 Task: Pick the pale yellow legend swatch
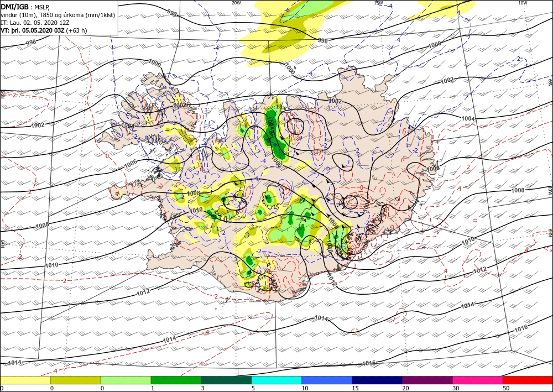(x=25, y=380)
